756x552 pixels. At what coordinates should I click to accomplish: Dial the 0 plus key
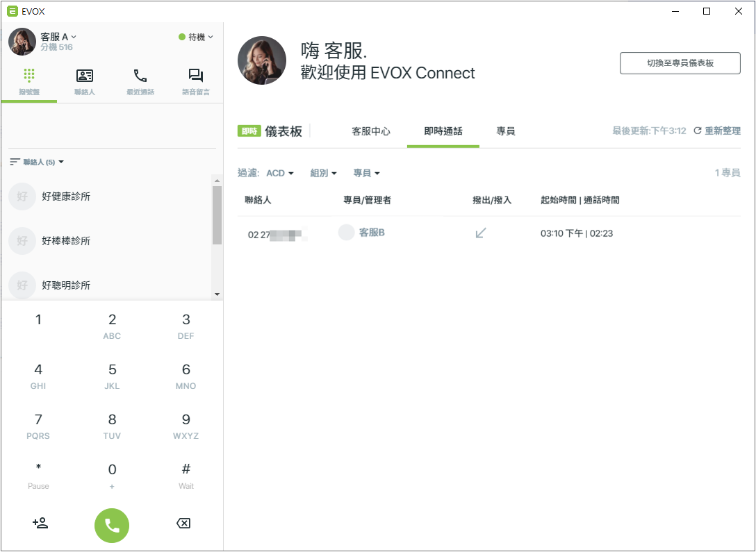pos(112,476)
